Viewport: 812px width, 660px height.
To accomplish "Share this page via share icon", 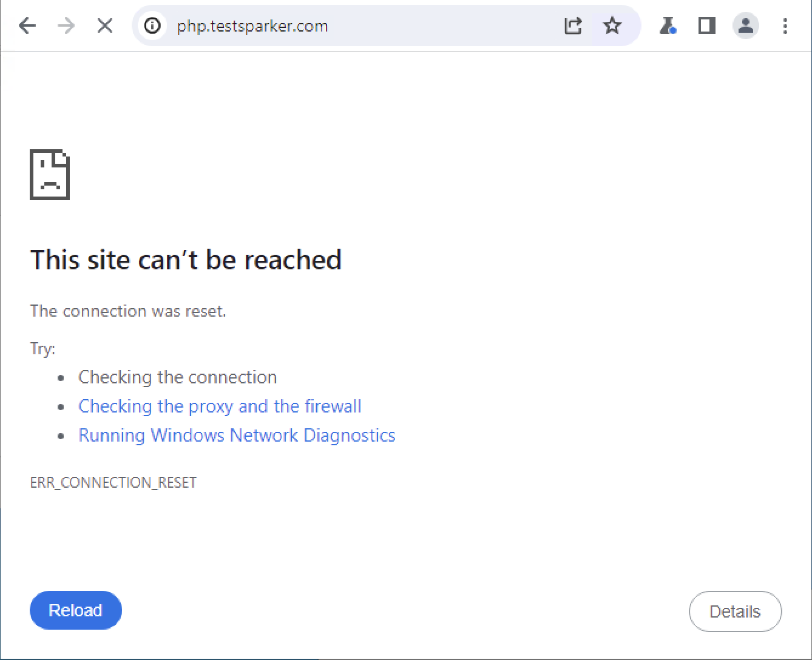I will (x=573, y=26).
